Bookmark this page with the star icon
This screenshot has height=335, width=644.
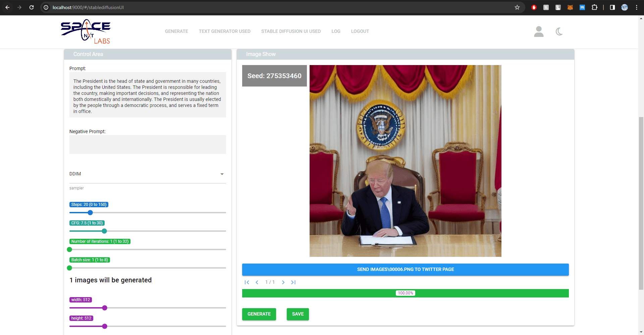tap(517, 7)
